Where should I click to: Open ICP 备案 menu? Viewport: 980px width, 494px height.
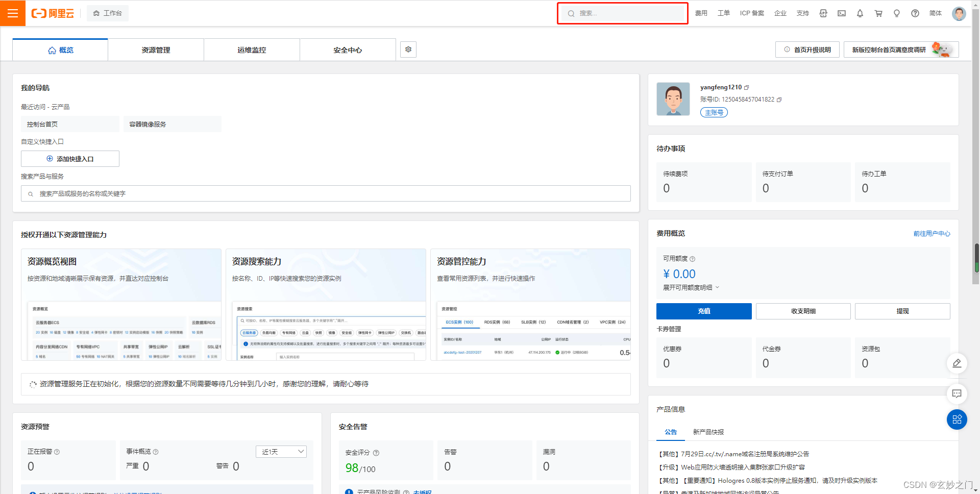click(x=752, y=13)
